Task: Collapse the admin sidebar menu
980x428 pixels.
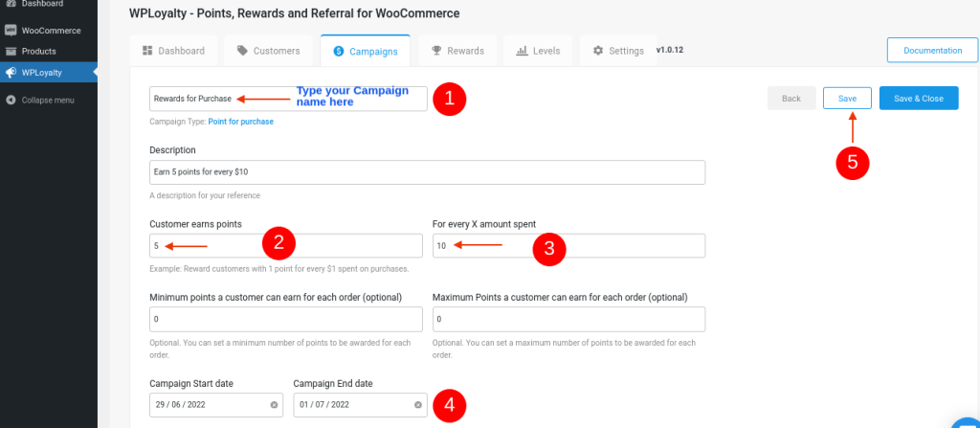Action: pos(49,101)
